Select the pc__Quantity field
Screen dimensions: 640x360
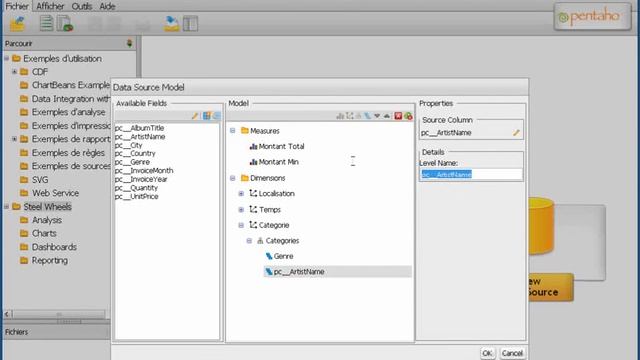point(136,188)
